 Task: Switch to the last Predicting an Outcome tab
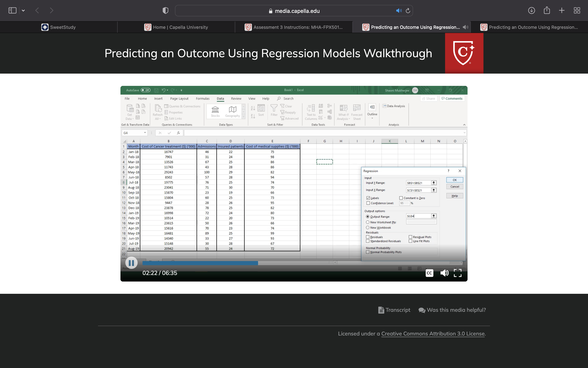click(529, 27)
